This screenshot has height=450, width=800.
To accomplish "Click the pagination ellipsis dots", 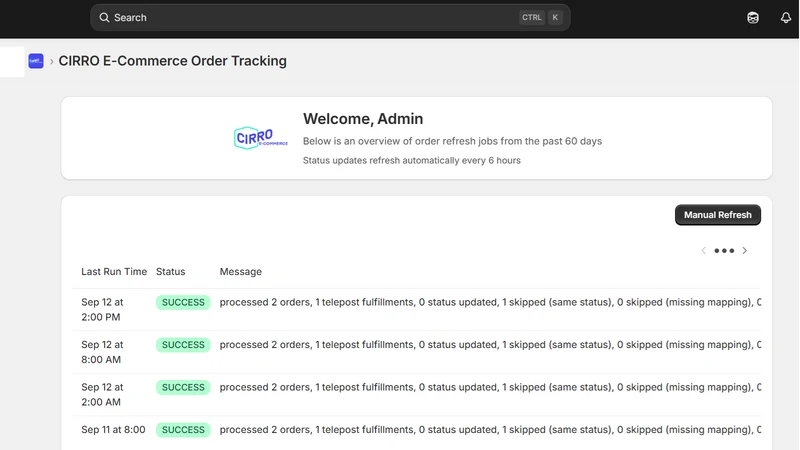I will pyautogui.click(x=724, y=251).
